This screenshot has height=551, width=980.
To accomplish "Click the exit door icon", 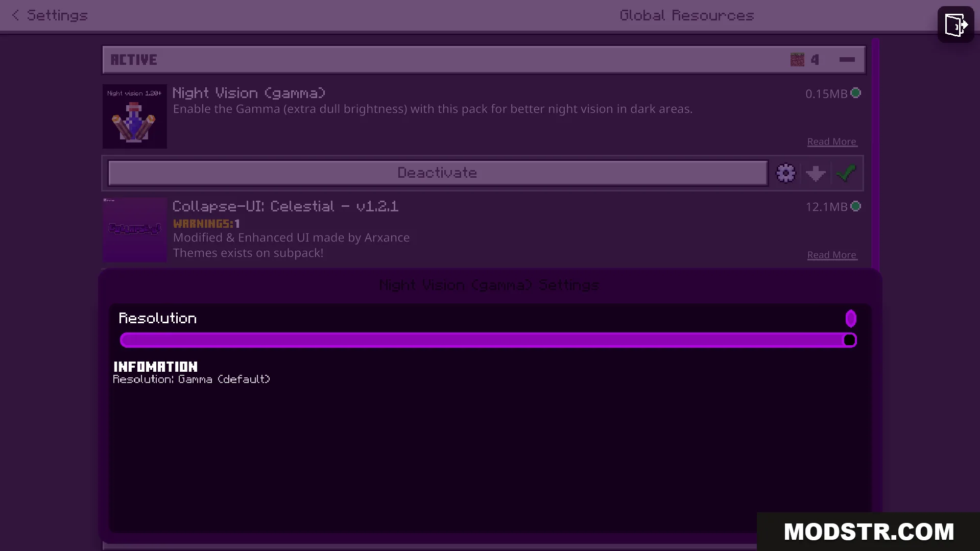I will tap(955, 25).
